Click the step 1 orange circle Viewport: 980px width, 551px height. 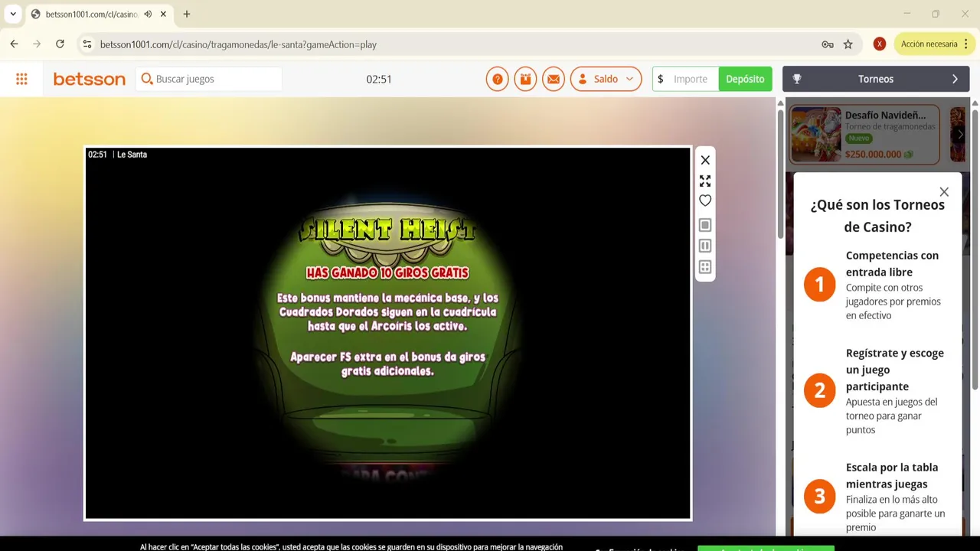pyautogui.click(x=819, y=285)
